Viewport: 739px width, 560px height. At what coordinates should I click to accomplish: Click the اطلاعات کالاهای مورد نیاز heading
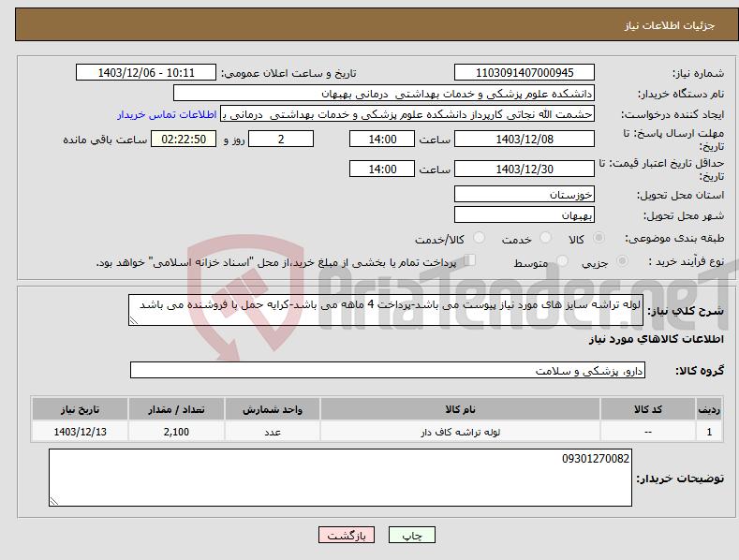(656, 339)
